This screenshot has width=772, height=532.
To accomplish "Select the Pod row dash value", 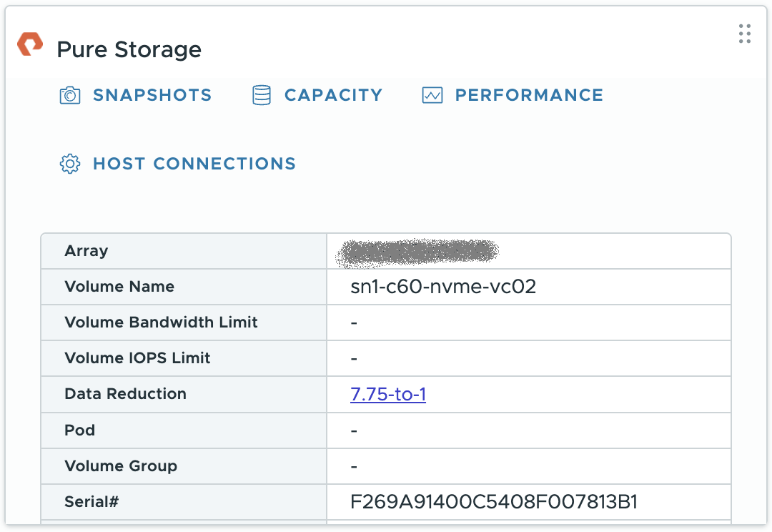I will (x=352, y=430).
